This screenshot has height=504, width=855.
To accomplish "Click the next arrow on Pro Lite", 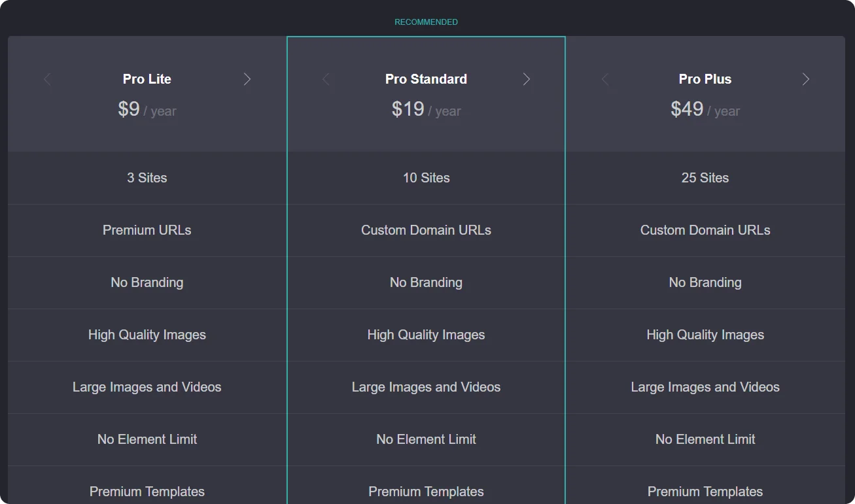I will click(247, 79).
